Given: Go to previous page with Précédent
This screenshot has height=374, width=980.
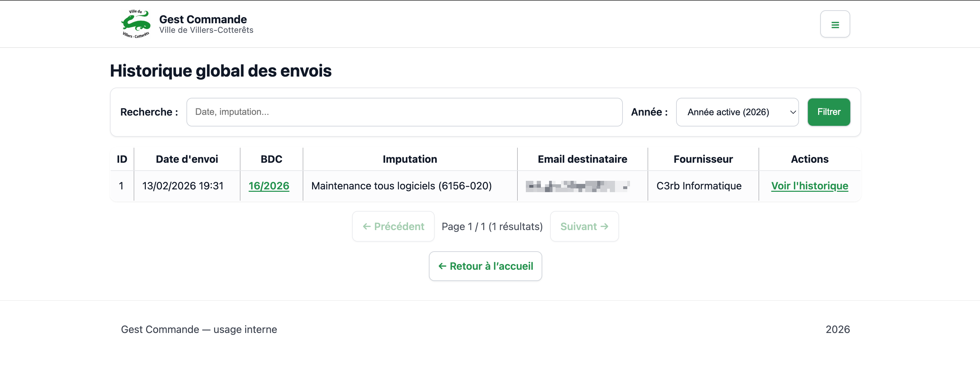Looking at the screenshot, I should tap(393, 226).
